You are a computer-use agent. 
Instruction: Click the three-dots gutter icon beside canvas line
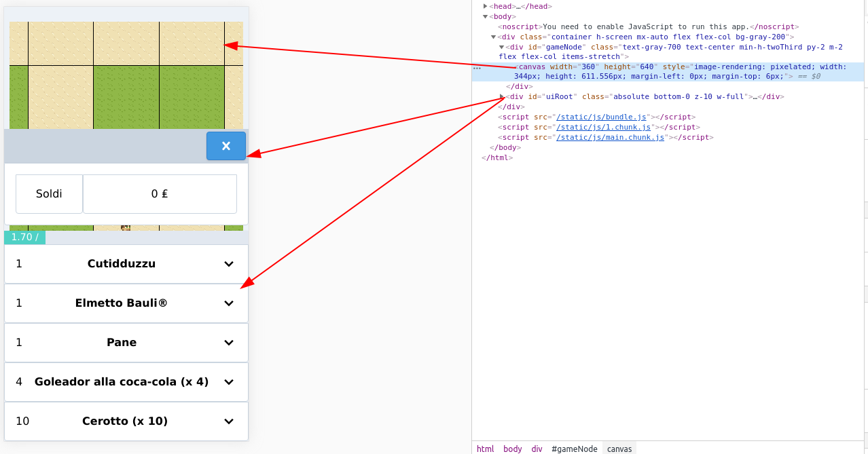coord(477,68)
